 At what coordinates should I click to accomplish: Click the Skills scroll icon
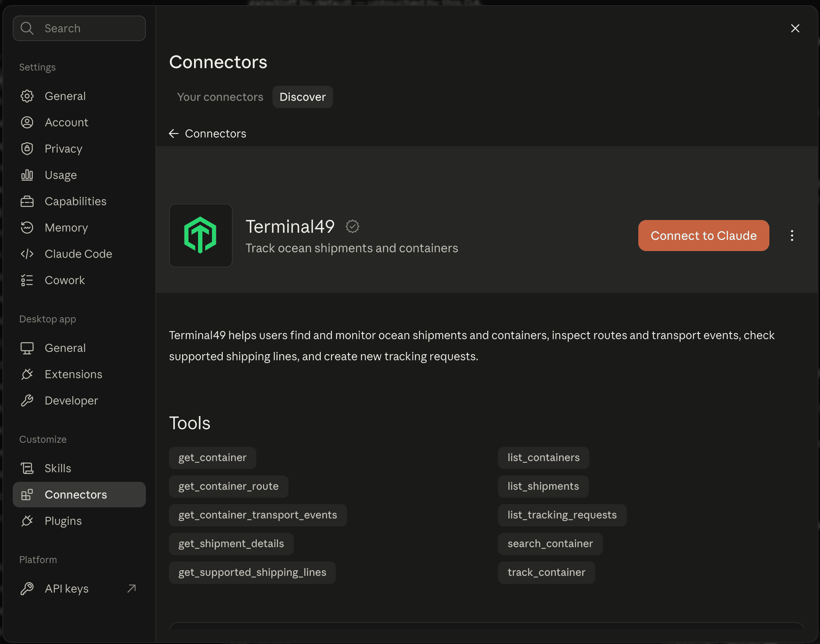tap(27, 468)
